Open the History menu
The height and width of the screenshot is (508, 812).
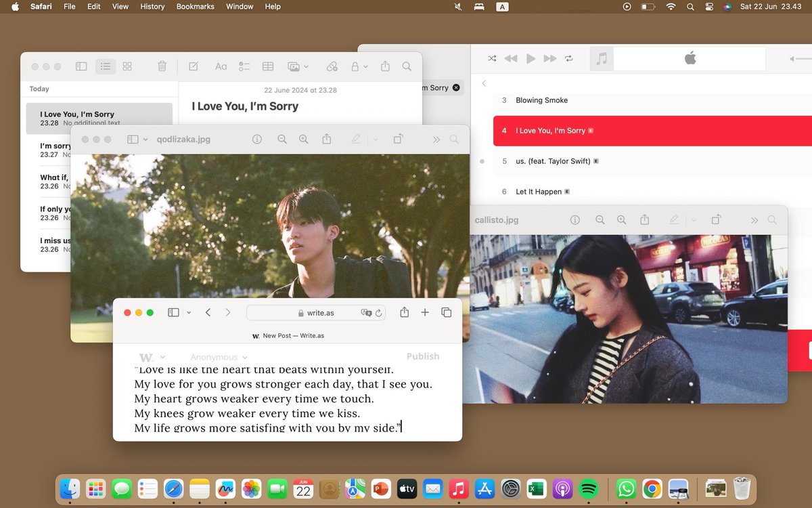152,7
